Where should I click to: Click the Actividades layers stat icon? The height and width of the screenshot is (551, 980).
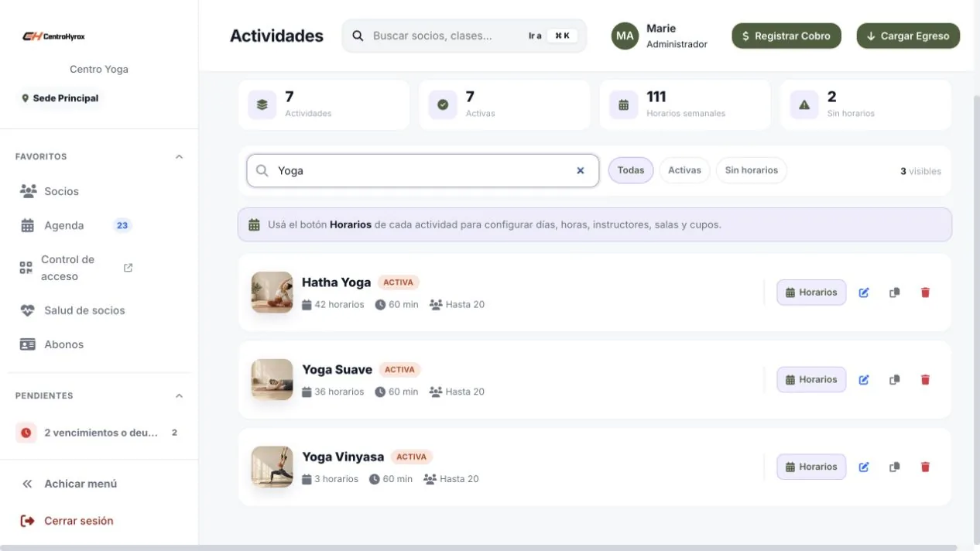coord(262,105)
